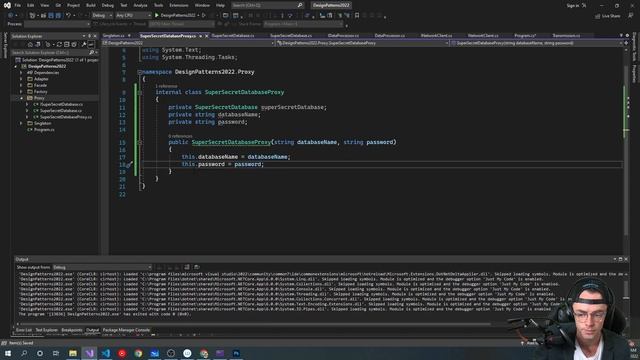This screenshot has height=360, width=640.
Task: Click the screwdriver quick actions icon at line 18
Action: coord(129,164)
